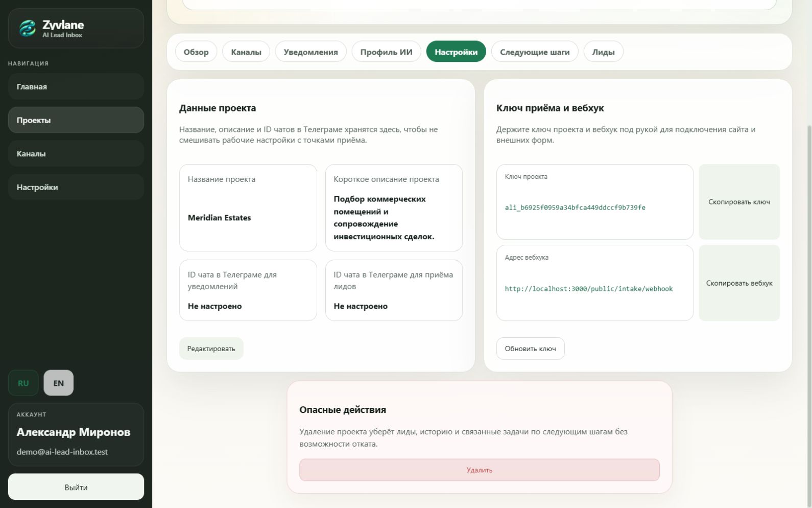This screenshot has width=812, height=508.
Task: Switch language to RU
Action: [23, 383]
